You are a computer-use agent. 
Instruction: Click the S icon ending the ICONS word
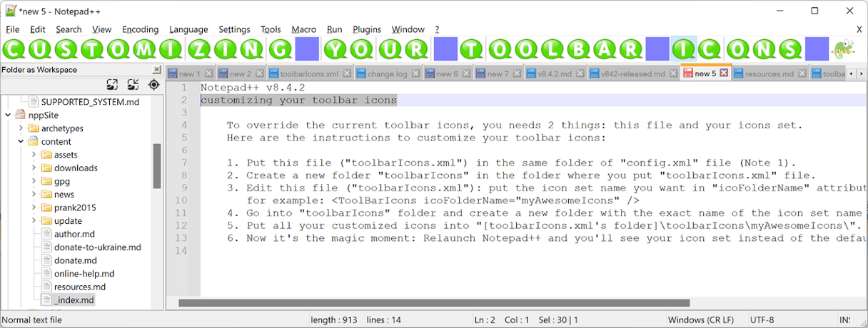790,49
